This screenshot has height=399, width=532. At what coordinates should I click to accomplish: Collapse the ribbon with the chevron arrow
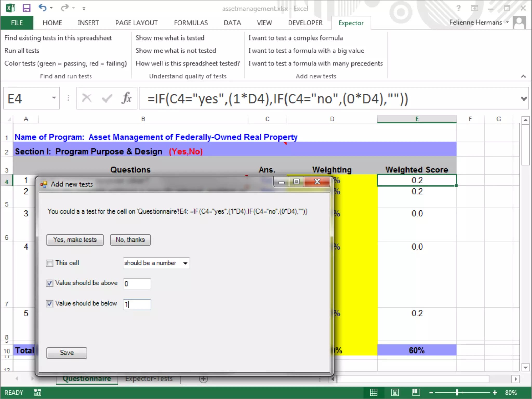click(x=523, y=76)
